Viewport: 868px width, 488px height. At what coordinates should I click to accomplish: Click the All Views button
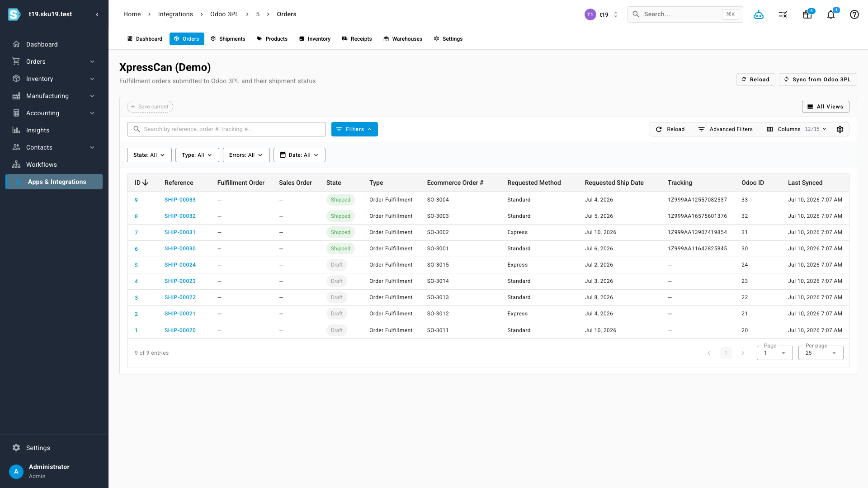coord(826,107)
